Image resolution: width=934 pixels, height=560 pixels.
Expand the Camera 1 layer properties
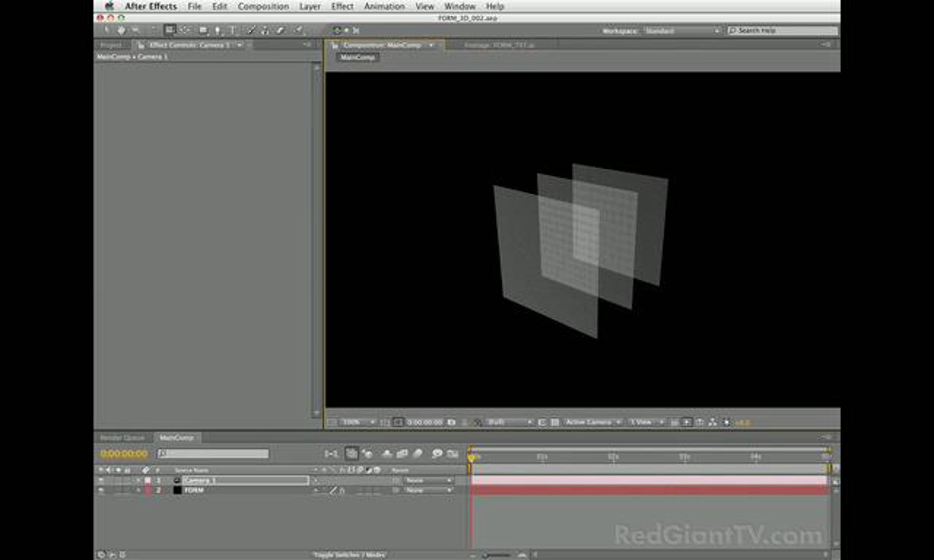click(138, 481)
